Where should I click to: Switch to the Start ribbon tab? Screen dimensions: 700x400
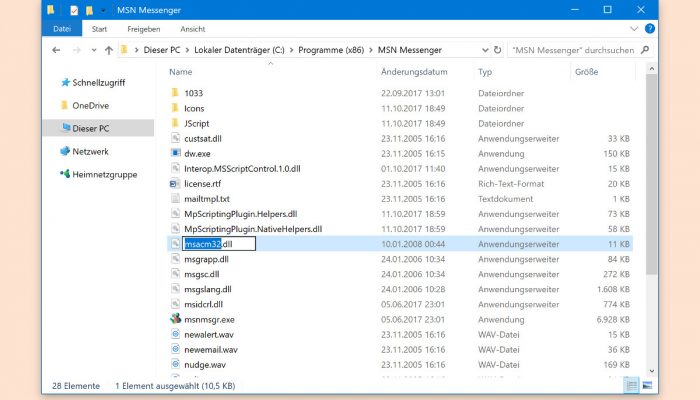click(99, 29)
